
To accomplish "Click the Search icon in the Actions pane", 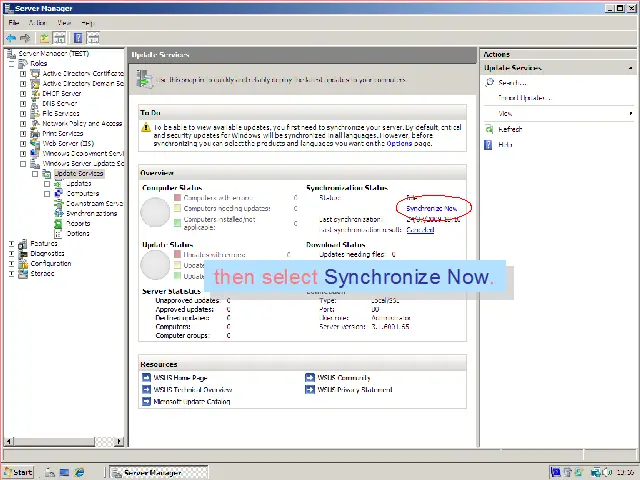I will pyautogui.click(x=489, y=82).
